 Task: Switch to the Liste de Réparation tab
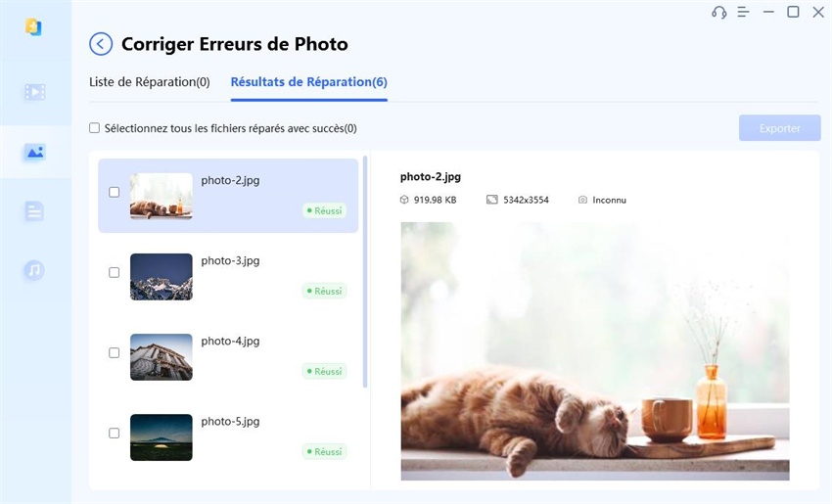click(x=150, y=82)
